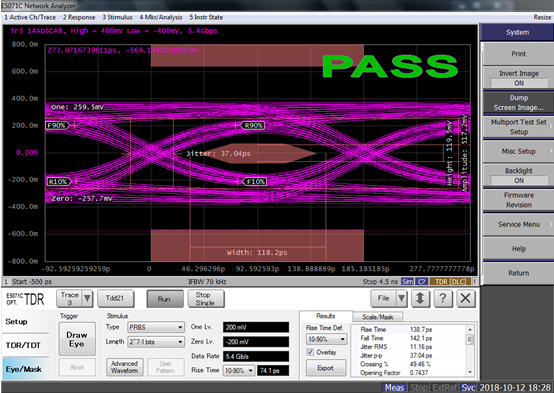
Task: Toggle Invert Image ON softkey
Action: [x=518, y=78]
